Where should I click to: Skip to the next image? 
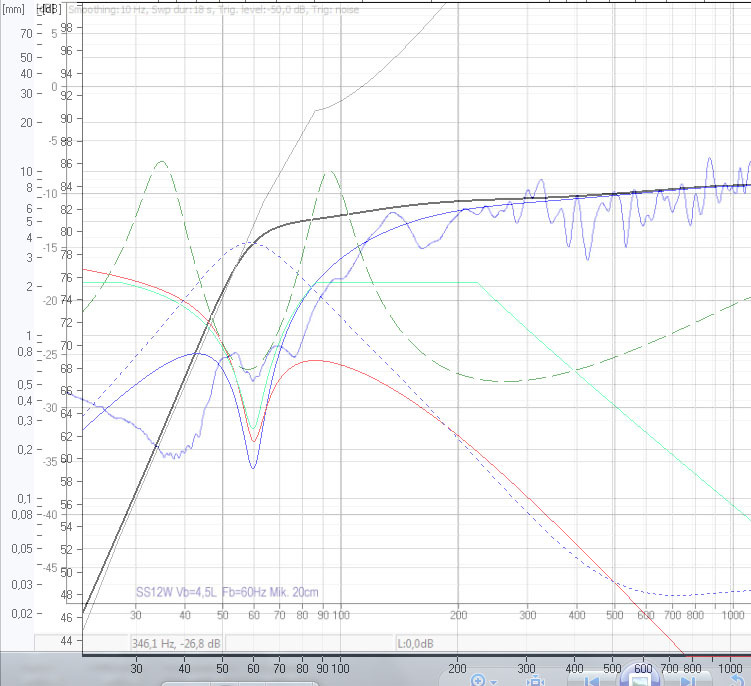(x=687, y=681)
